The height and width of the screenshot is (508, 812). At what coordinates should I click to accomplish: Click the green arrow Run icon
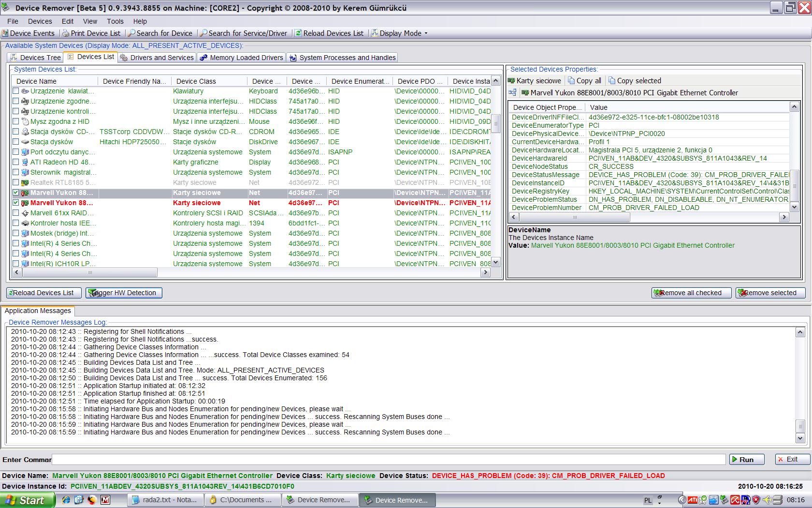[x=734, y=460]
